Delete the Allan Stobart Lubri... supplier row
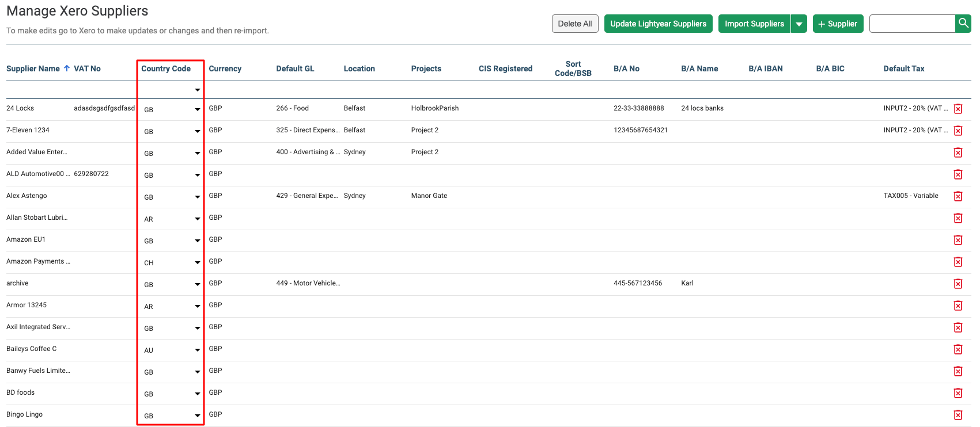This screenshot has width=980, height=427. [958, 218]
